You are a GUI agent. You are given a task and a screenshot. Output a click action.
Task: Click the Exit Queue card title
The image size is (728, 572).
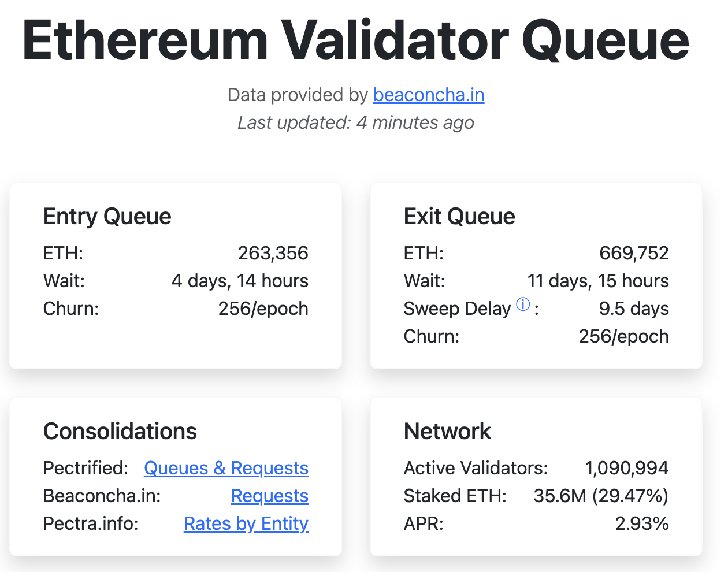(x=459, y=217)
